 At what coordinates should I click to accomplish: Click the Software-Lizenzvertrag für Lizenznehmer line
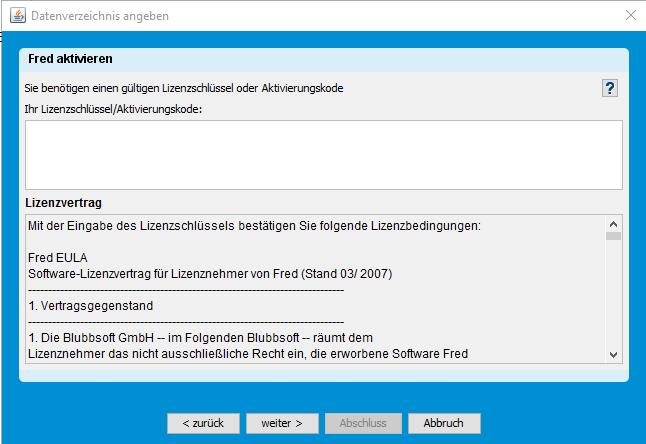[210, 274]
